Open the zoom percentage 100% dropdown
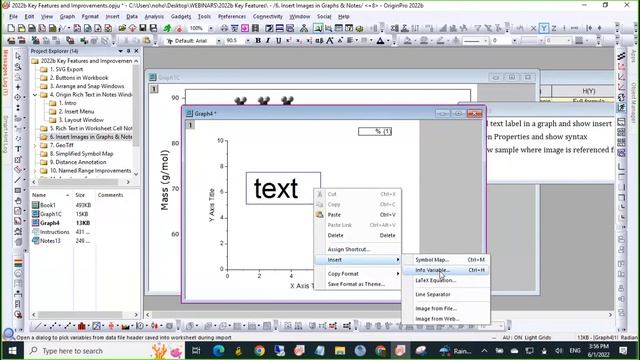Image resolution: width=640 pixels, height=360 pixels. pyautogui.click(x=211, y=28)
